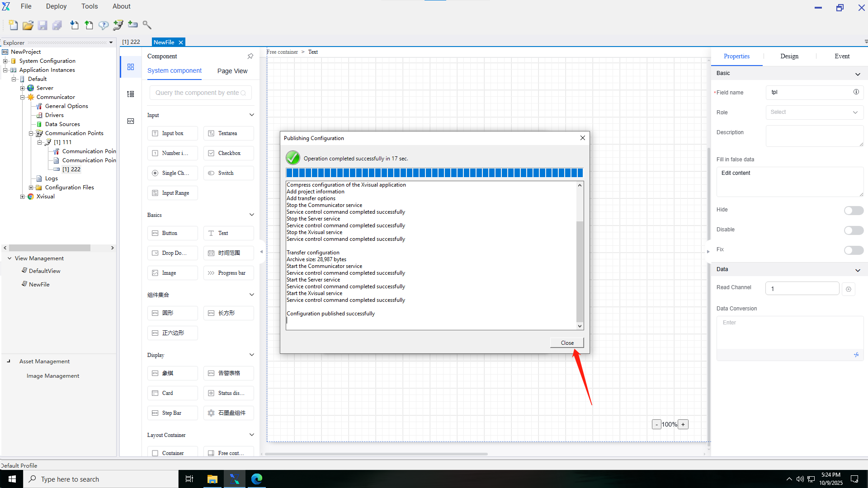Viewport: 868px width, 488px height.
Task: Click the download configuration icon with blue arrow
Action: (74, 25)
